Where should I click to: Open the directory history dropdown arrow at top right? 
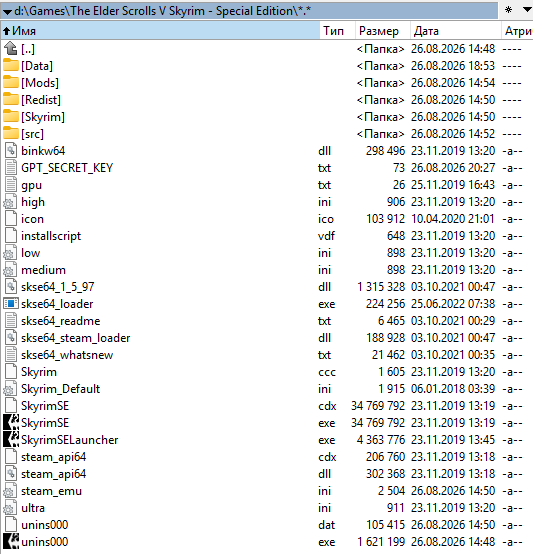(x=527, y=10)
